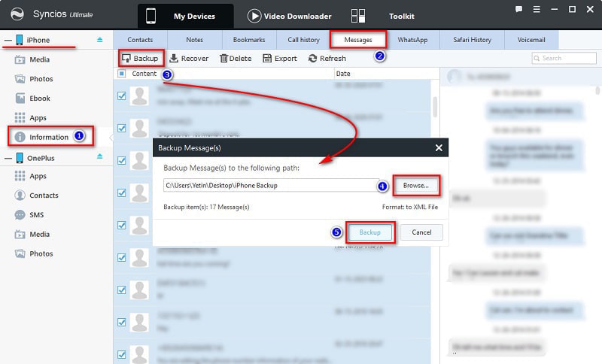Viewport: 602px width, 364px height.
Task: Click the Backup toolbar button
Action: pos(140,59)
